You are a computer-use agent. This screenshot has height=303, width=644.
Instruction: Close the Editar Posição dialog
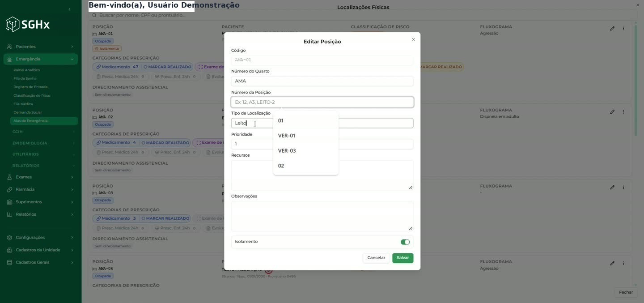(x=413, y=39)
